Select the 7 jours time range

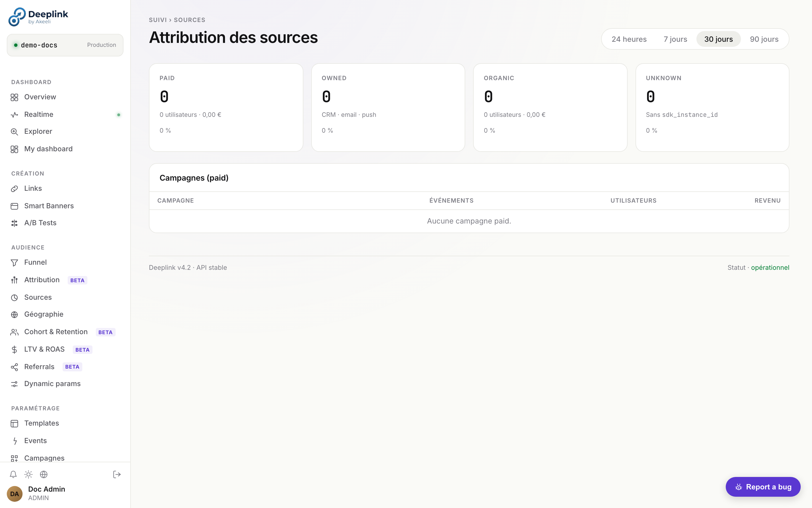tap(675, 39)
